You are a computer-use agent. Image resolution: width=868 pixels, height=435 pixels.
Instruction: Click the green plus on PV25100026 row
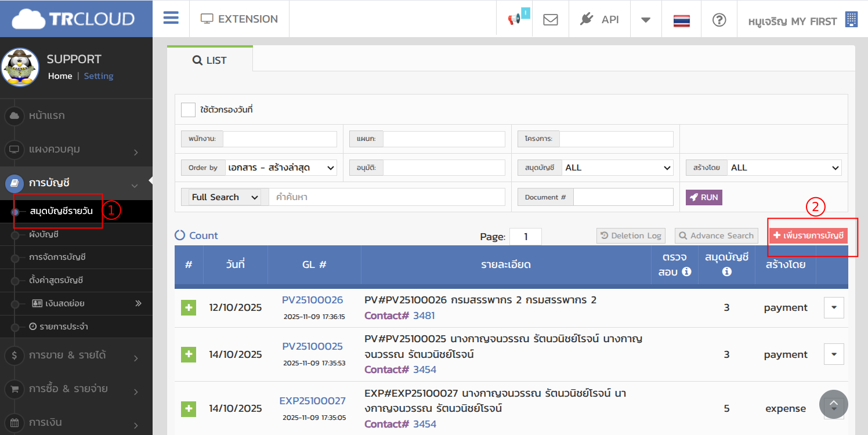pyautogui.click(x=189, y=307)
